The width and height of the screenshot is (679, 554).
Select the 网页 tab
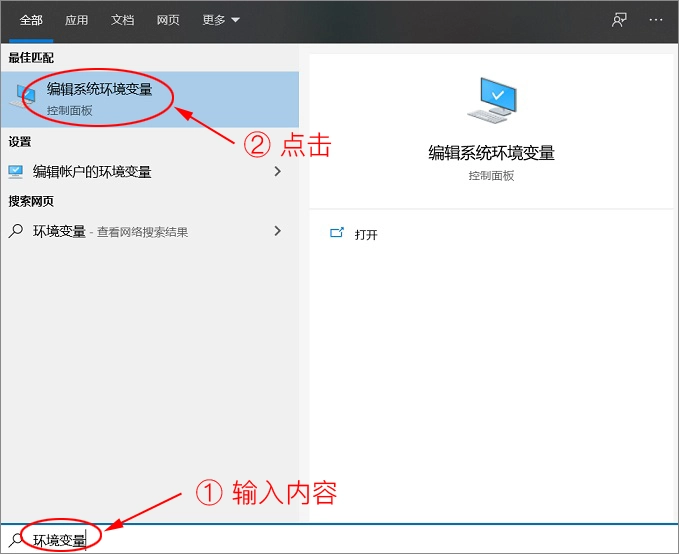(168, 20)
